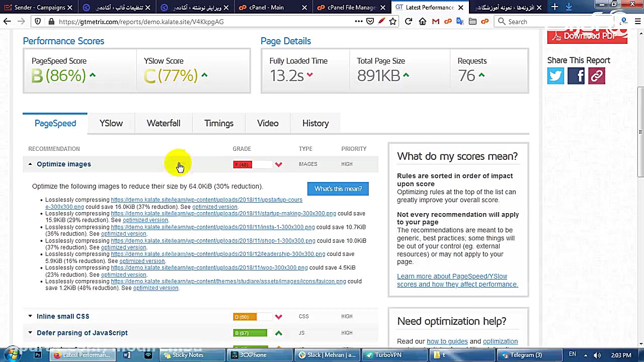
Task: Share the report on Twitter
Action: (556, 76)
